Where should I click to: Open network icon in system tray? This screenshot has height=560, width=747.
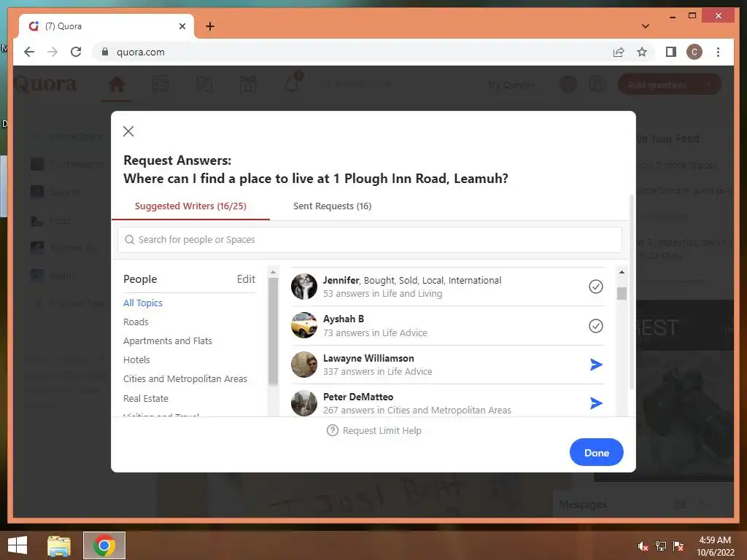coord(661,546)
